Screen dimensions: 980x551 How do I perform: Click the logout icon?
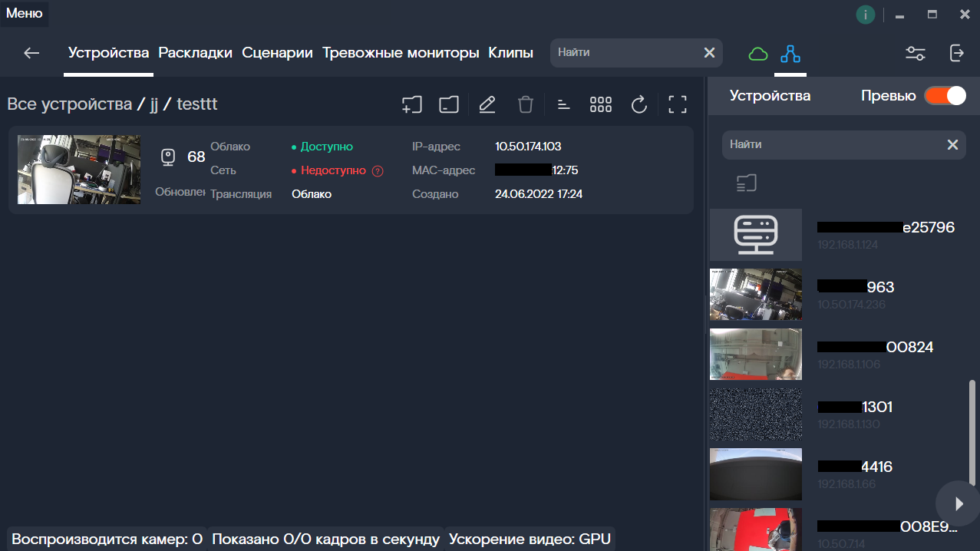pyautogui.click(x=956, y=53)
